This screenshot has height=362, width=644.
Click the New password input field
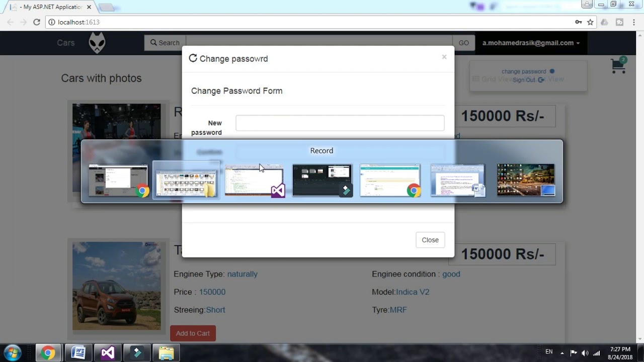point(340,123)
